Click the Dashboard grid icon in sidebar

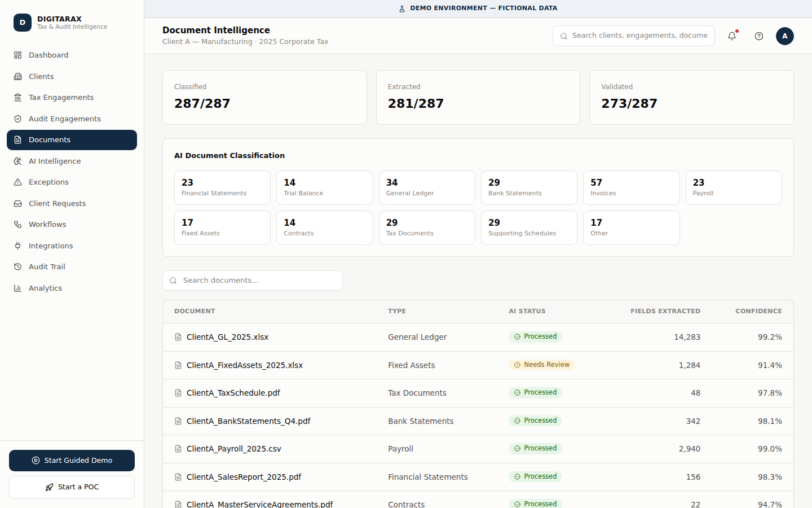point(17,55)
